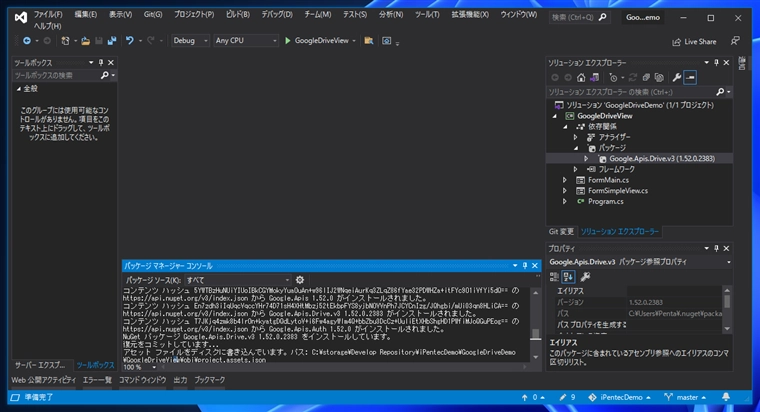The width and height of the screenshot is (760, 412).
Task: Click the バージョン value 1.52.0.2383
Action: [x=646, y=302]
